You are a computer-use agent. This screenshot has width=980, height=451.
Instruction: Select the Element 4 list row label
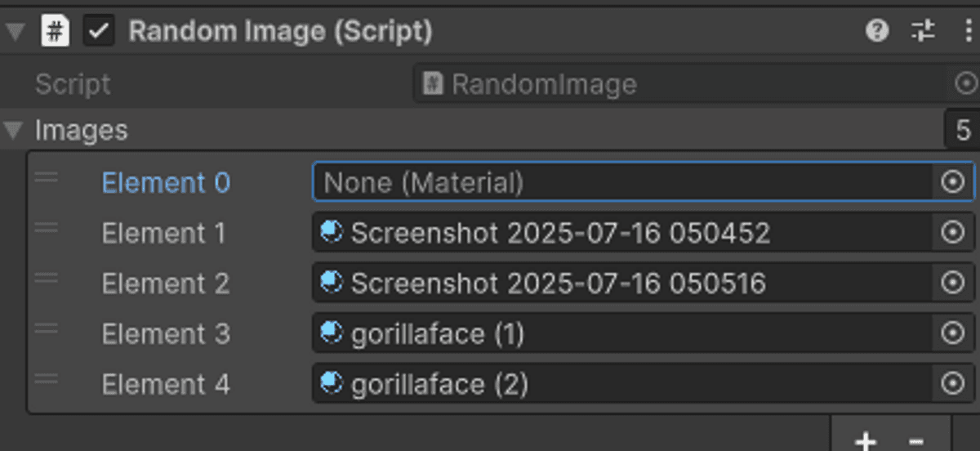coord(166,384)
